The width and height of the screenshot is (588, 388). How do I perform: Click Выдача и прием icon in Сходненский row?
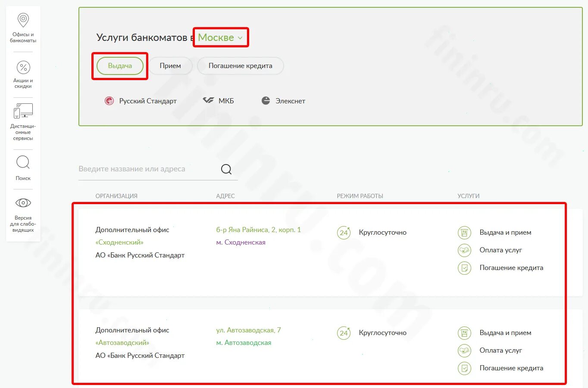tap(464, 233)
